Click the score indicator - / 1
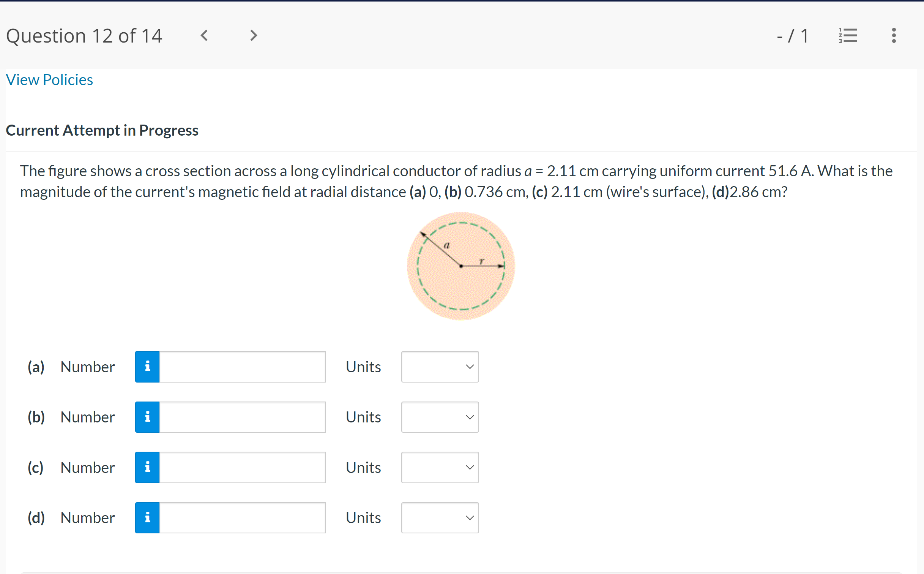This screenshot has width=924, height=574. click(793, 36)
